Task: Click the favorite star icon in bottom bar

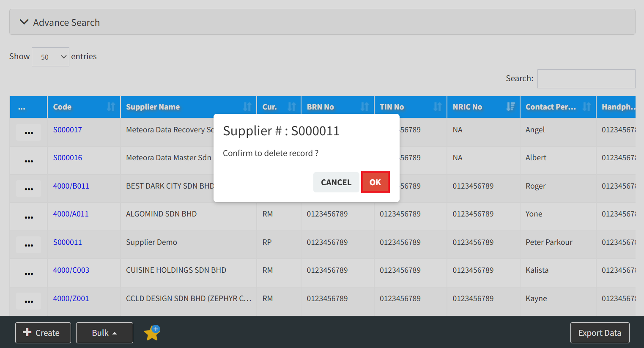Action: tap(152, 333)
